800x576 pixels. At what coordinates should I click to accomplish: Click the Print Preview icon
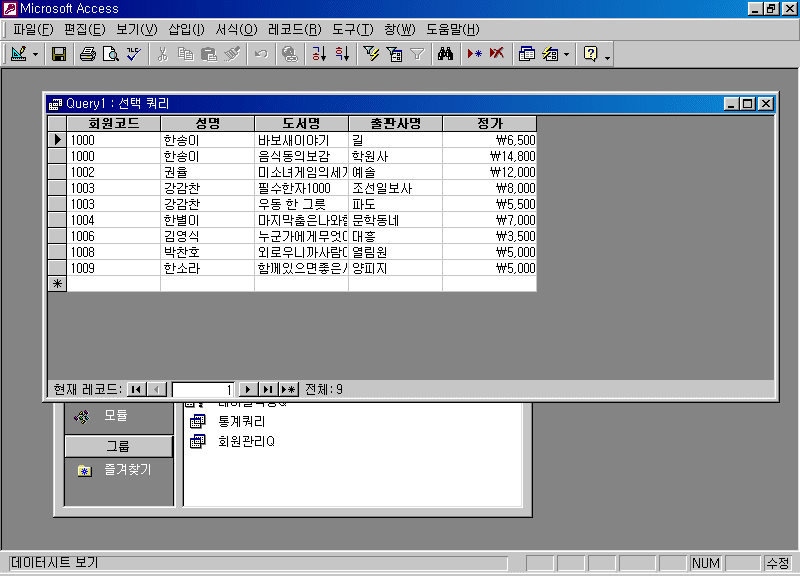[111, 54]
